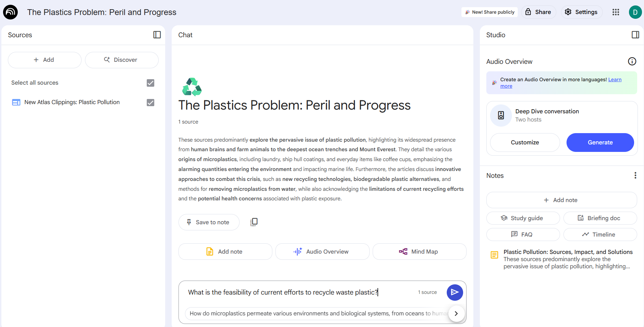Open the Google apps grid
Image resolution: width=644 pixels, height=327 pixels.
(x=616, y=12)
